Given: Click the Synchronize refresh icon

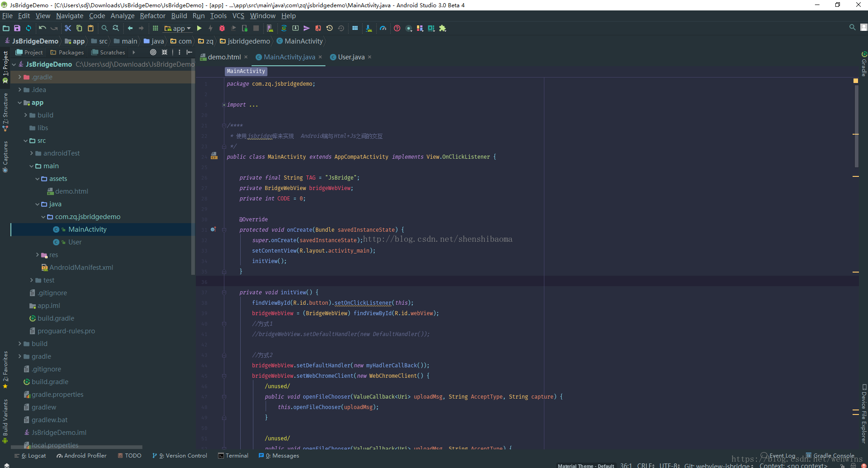Looking at the screenshot, I should [29, 28].
